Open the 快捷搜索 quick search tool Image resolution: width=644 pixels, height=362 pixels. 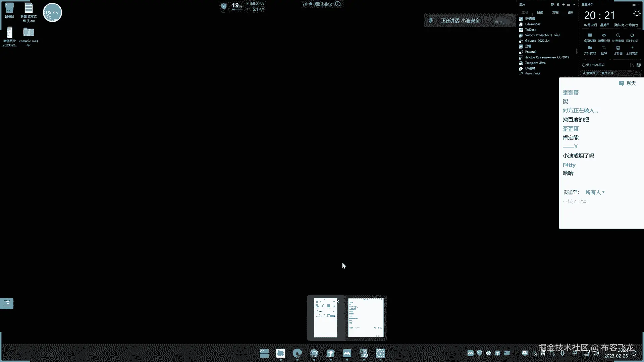coord(618,36)
